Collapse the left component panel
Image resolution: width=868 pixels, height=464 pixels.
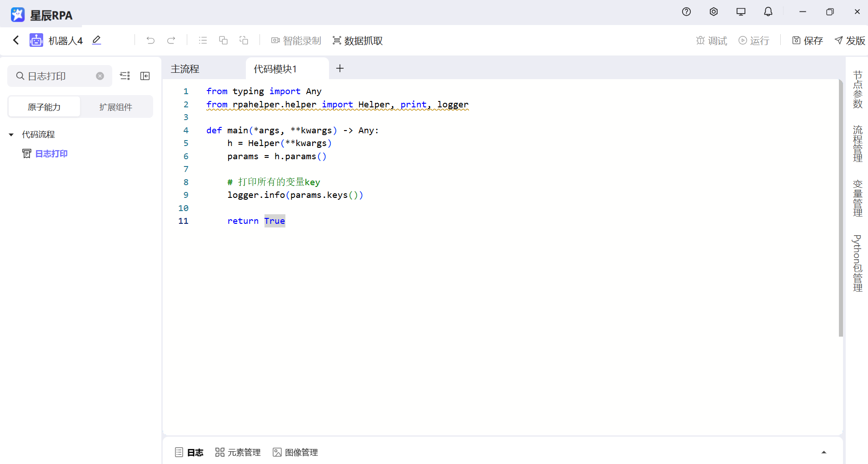pyautogui.click(x=145, y=76)
